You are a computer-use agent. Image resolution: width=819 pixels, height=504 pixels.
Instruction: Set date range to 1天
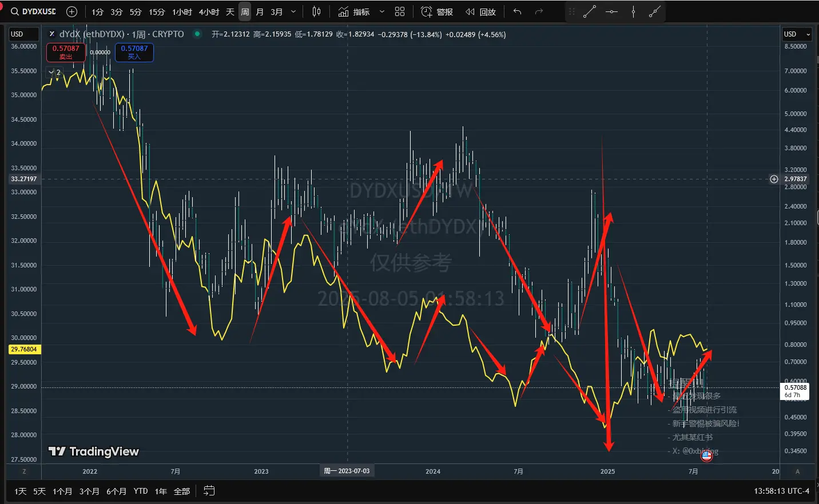click(x=21, y=491)
